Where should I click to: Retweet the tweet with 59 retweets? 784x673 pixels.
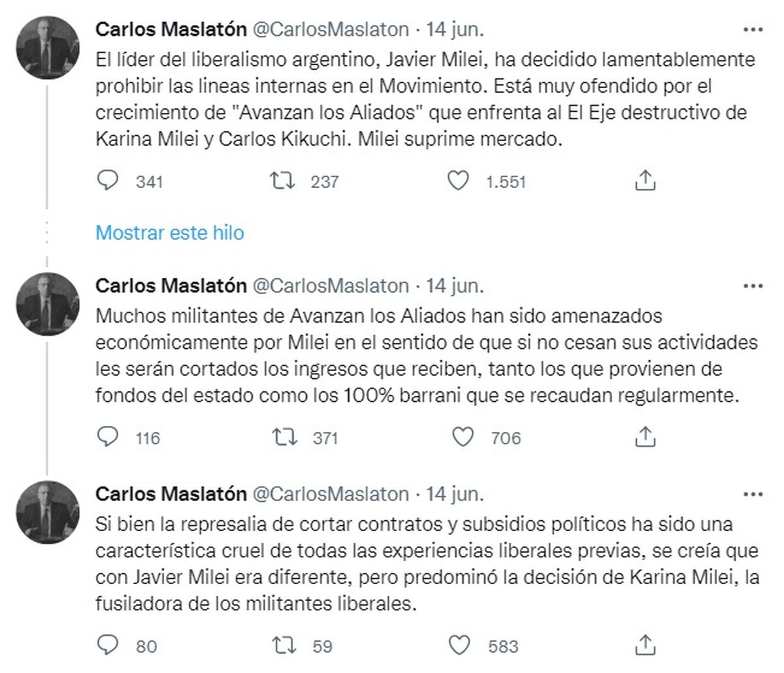click(x=282, y=645)
